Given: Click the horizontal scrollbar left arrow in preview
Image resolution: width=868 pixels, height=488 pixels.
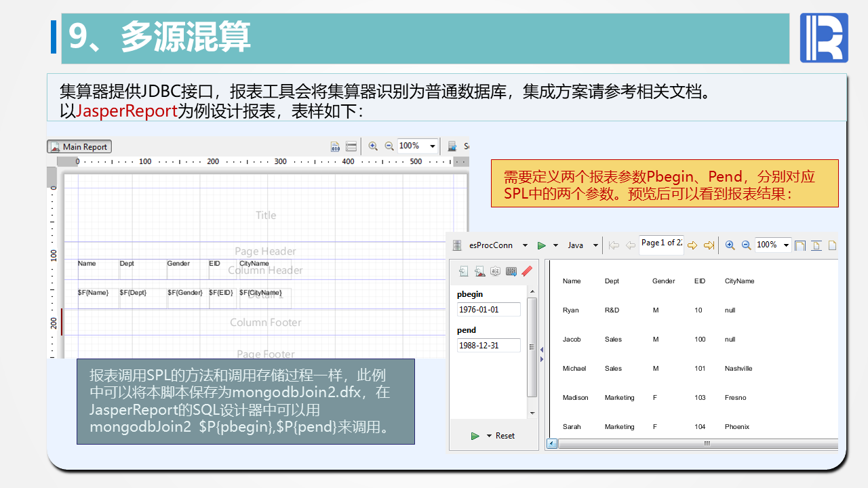Looking at the screenshot, I should pos(552,444).
